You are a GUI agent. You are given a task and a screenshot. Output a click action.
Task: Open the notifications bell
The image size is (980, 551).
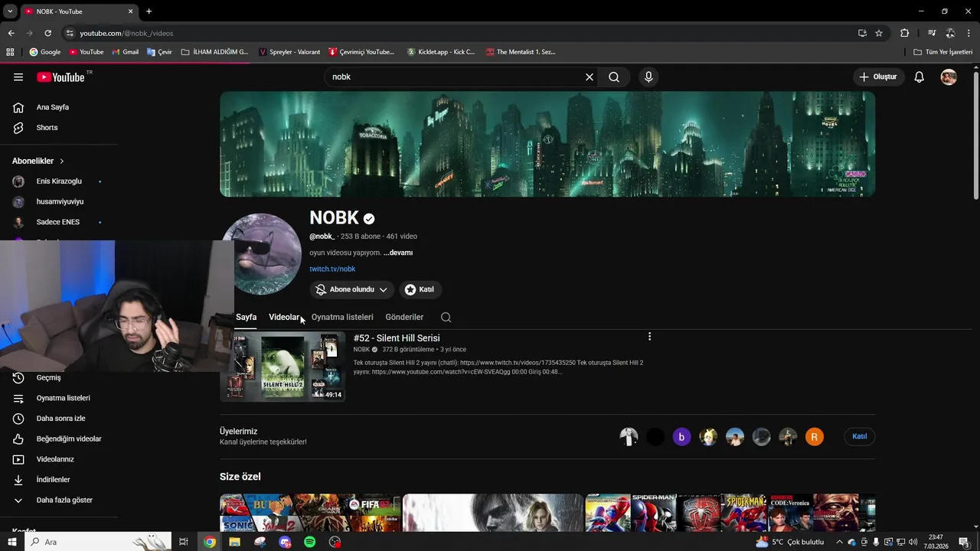919,77
